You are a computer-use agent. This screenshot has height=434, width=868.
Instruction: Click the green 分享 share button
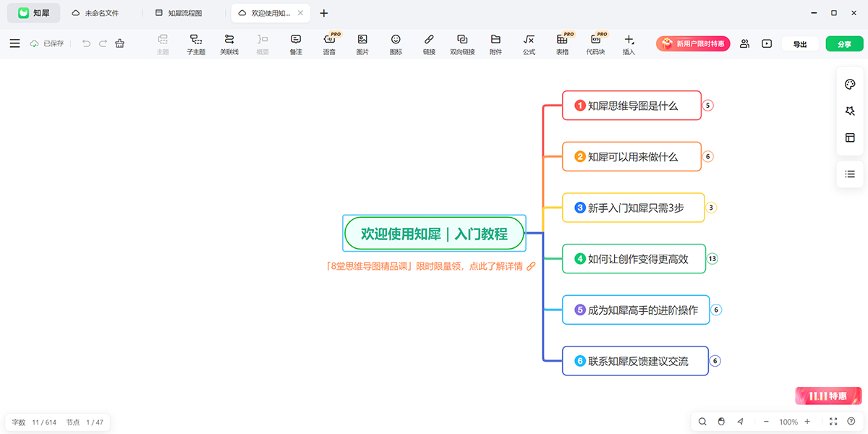click(844, 44)
